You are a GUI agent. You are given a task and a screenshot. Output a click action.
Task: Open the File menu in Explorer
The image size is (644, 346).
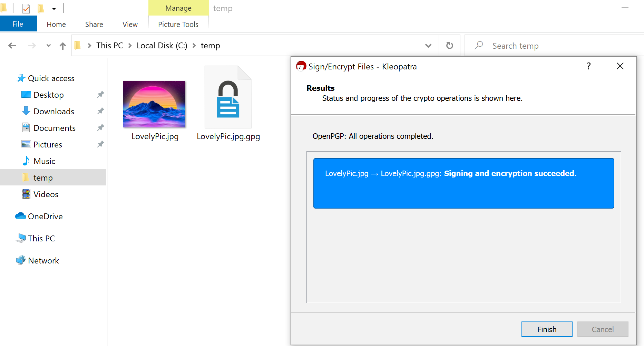click(x=18, y=24)
